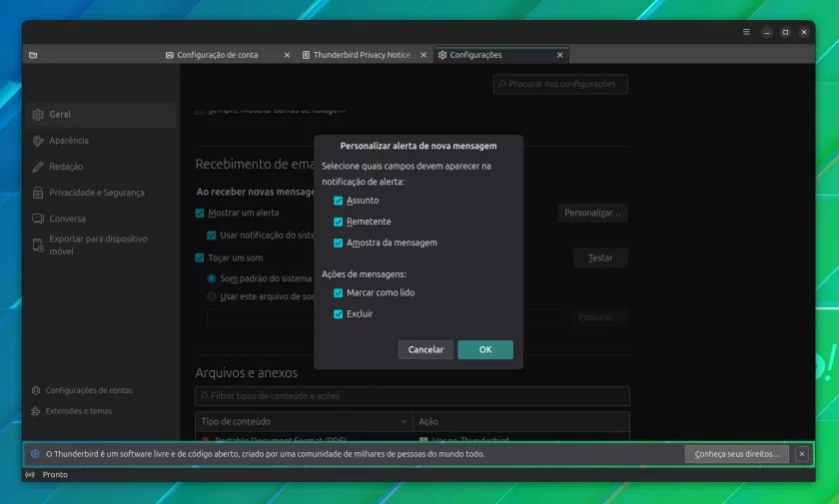This screenshot has height=504, width=839.
Task: Open the Conversa chat bubble icon
Action: pyautogui.click(x=38, y=219)
